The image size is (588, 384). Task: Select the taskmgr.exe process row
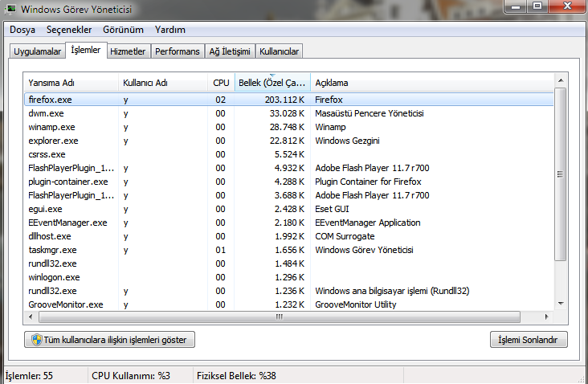(53, 250)
